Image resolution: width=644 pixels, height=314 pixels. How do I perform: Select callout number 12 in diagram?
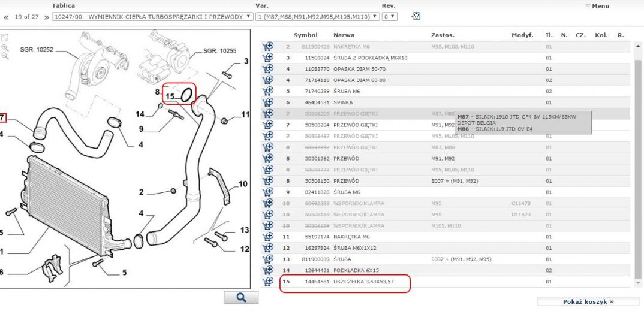pyautogui.click(x=245, y=249)
